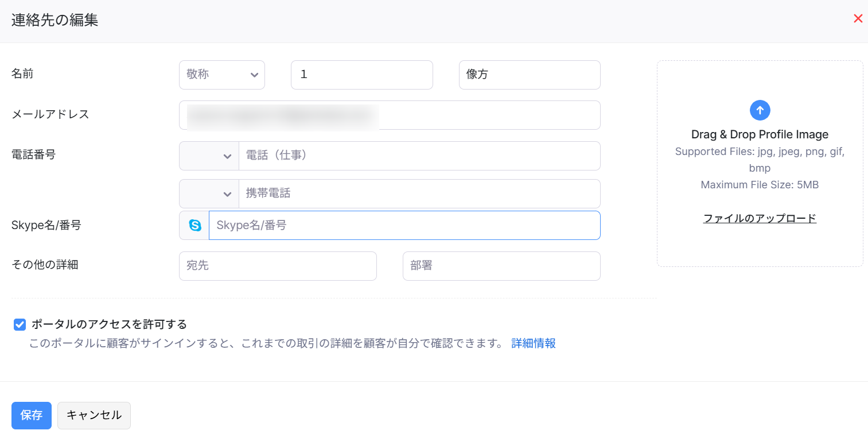Screen dimensions: 868x438
Task: Click the ファイルのアップロード link
Action: 760,218
